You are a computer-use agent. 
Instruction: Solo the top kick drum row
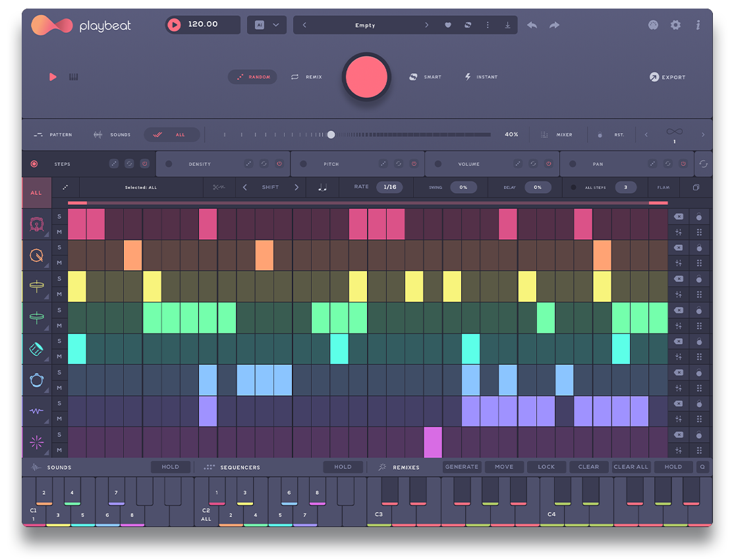coord(59,215)
